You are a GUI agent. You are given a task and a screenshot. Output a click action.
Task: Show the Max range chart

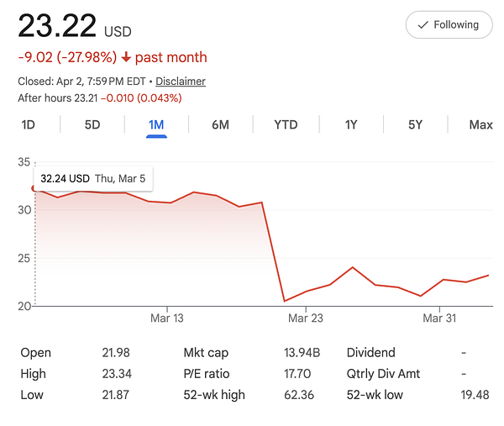[480, 124]
